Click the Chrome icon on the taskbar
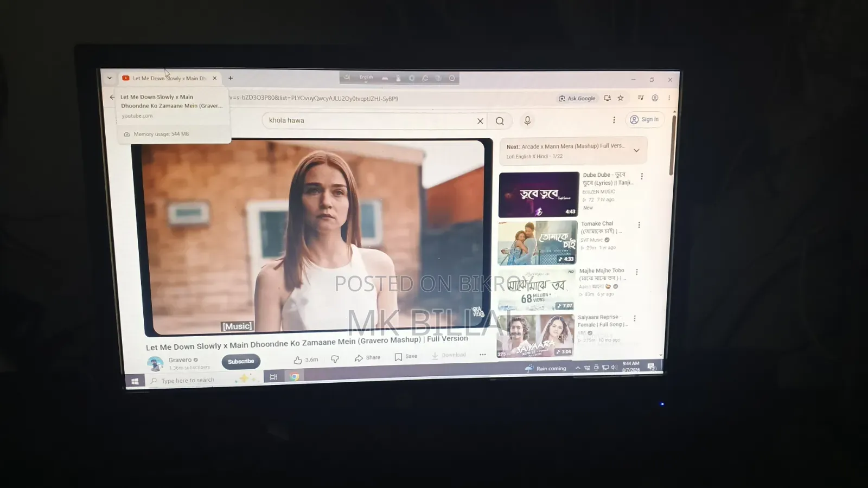The width and height of the screenshot is (868, 488). coord(295,377)
